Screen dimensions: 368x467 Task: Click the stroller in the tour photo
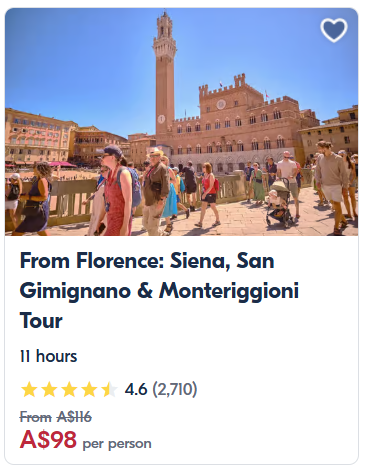tap(279, 203)
